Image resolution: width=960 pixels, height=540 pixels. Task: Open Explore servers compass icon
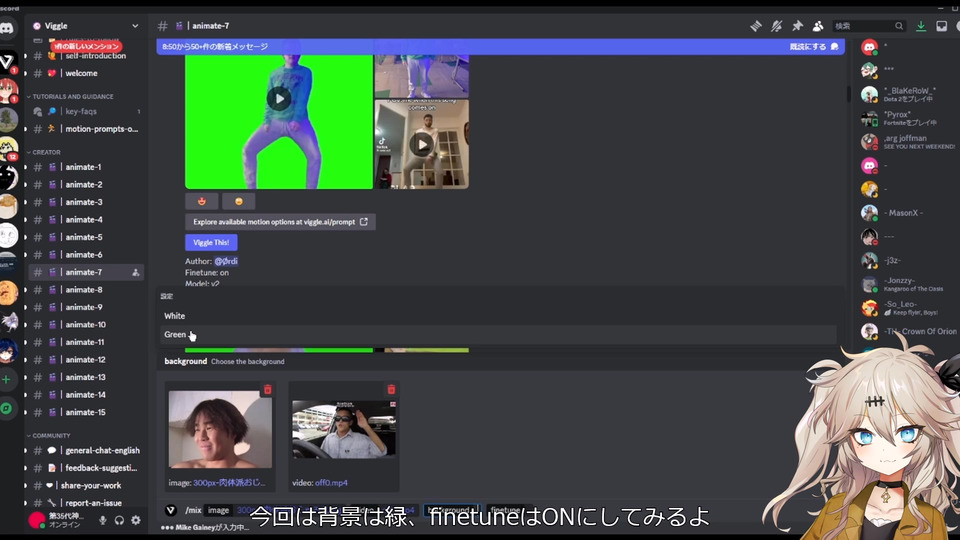pyautogui.click(x=7, y=408)
